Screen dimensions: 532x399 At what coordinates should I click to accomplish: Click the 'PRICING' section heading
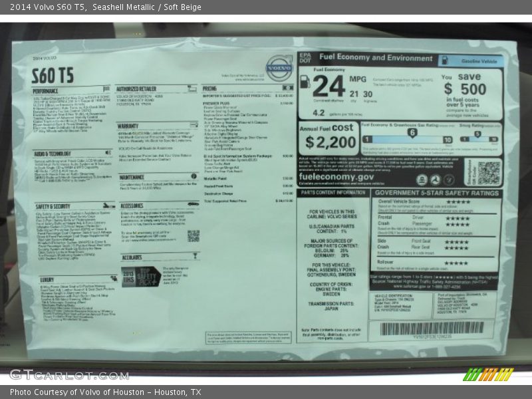pos(209,88)
